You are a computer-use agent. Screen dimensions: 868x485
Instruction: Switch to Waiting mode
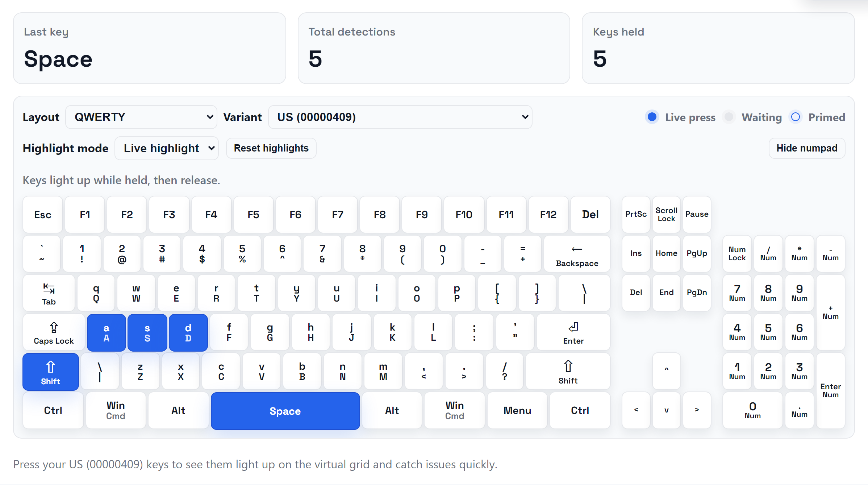tap(729, 117)
